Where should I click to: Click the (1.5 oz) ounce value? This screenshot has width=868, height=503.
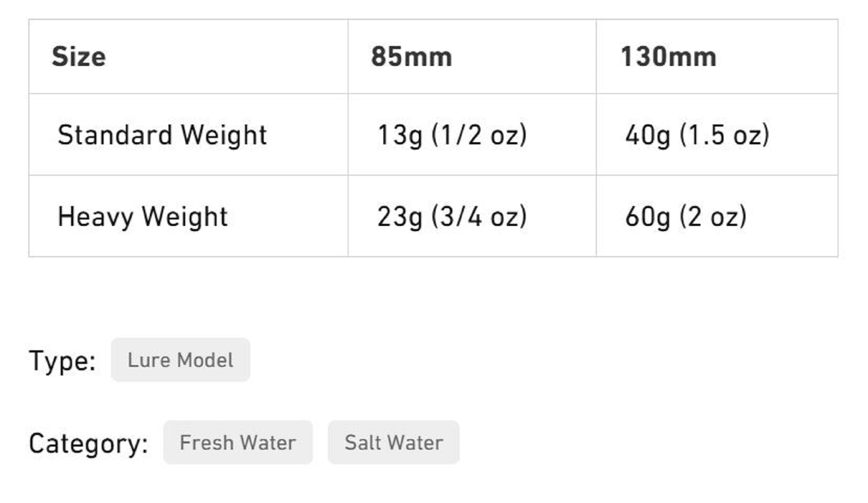(724, 135)
